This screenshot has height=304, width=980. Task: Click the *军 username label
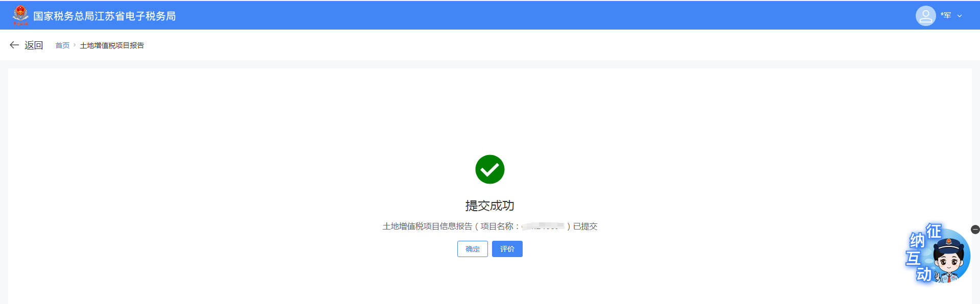tap(946, 15)
